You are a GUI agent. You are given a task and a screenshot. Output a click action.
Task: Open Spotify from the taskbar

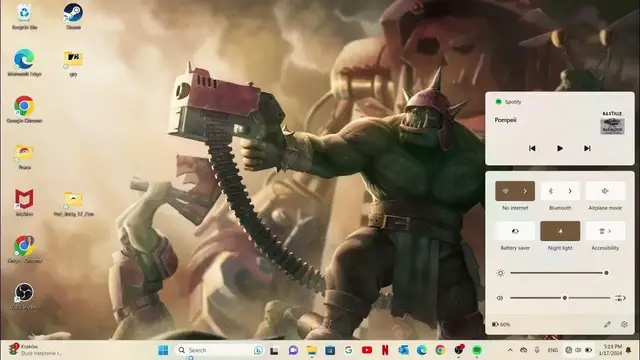(x=477, y=350)
